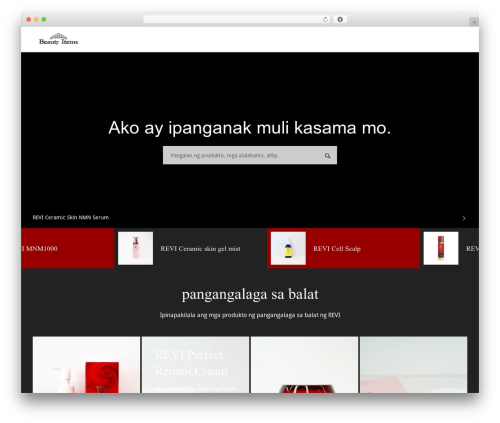Click the Ako ay ipanganak muli headline
500x423 pixels.
250,128
